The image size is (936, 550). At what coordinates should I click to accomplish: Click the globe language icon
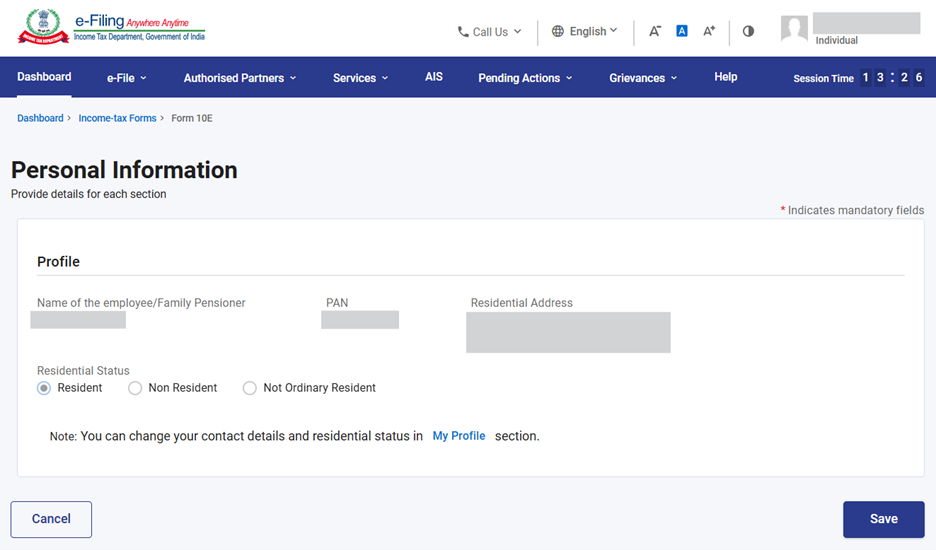[558, 32]
